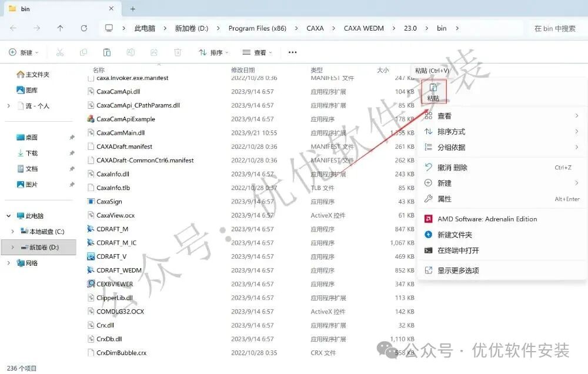Open the 排序 (Sort) toolbar dropdown

tap(214, 52)
